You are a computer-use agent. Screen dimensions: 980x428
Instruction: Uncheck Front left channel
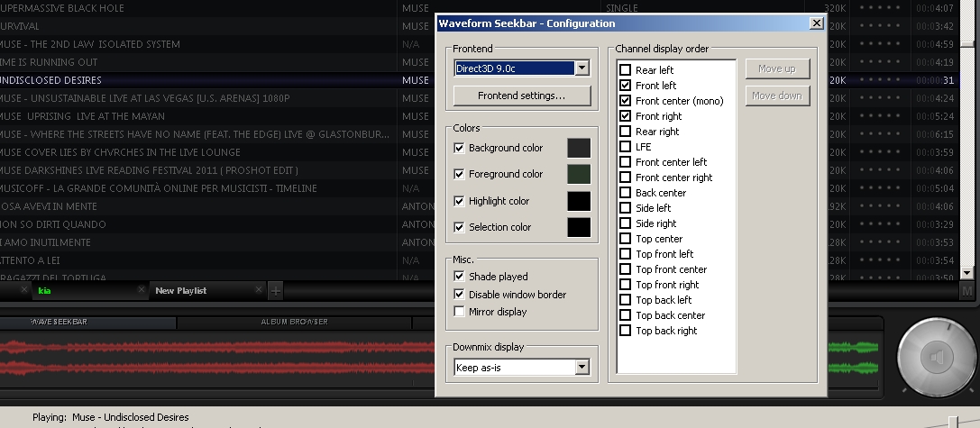(625, 85)
